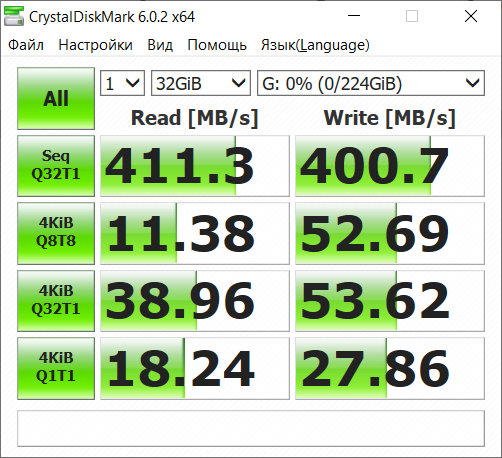Open the test count dropdown showing 1
Viewport: 502px width, 458px height.
(122, 83)
